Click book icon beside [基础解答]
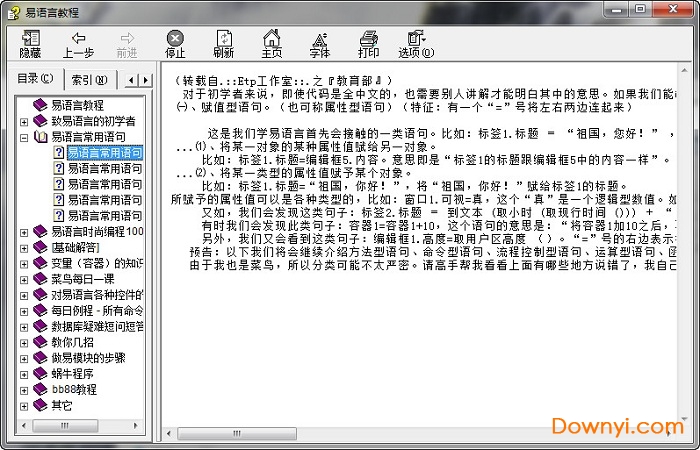This screenshot has height=450, width=700. (40, 247)
